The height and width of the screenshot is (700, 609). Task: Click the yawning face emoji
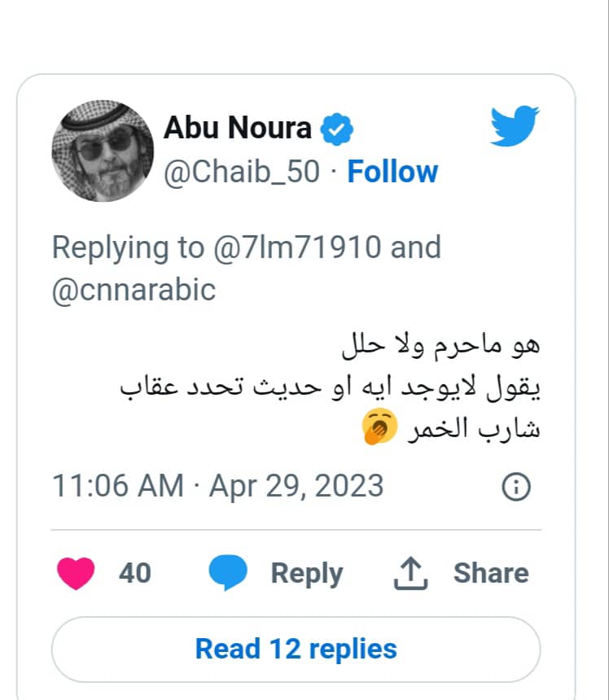point(379,427)
